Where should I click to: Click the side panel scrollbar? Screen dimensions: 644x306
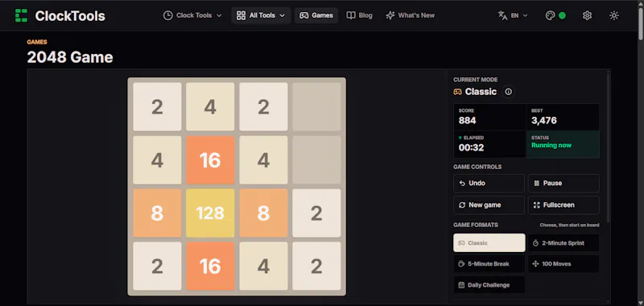608,148
